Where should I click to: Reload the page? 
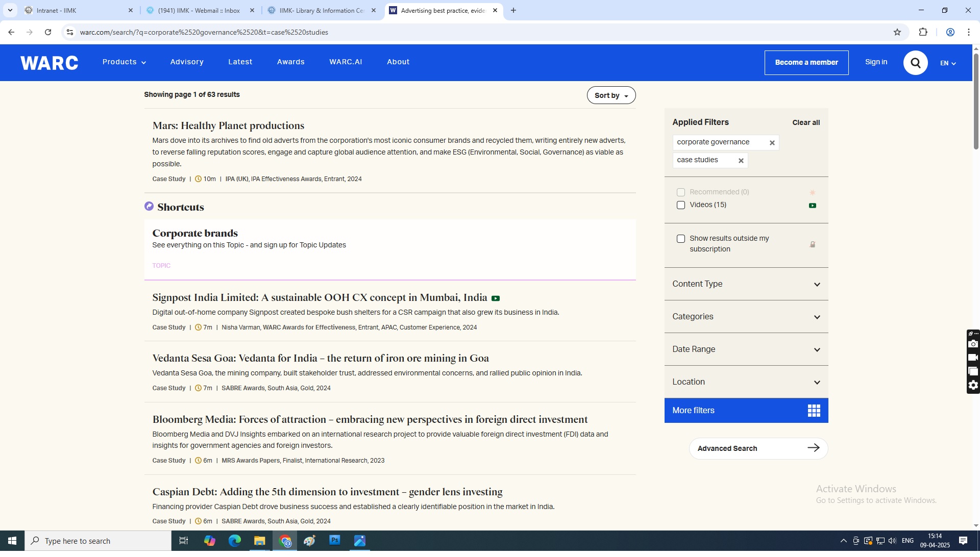pyautogui.click(x=48, y=33)
